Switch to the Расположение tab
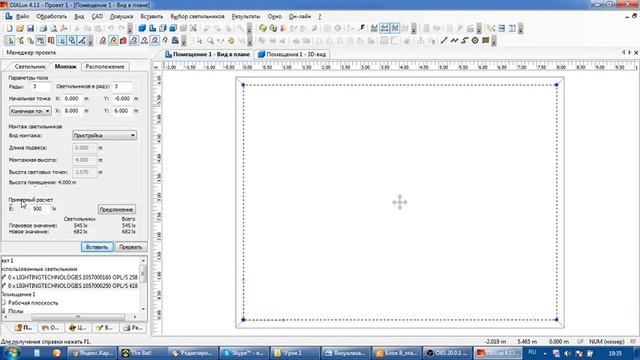This screenshot has width=640, height=360. pos(105,67)
